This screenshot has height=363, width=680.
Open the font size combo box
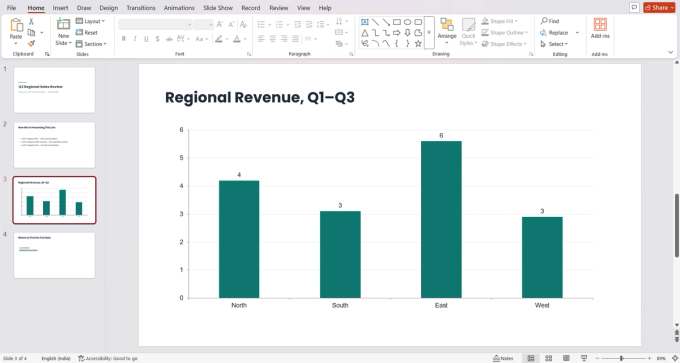coord(203,24)
